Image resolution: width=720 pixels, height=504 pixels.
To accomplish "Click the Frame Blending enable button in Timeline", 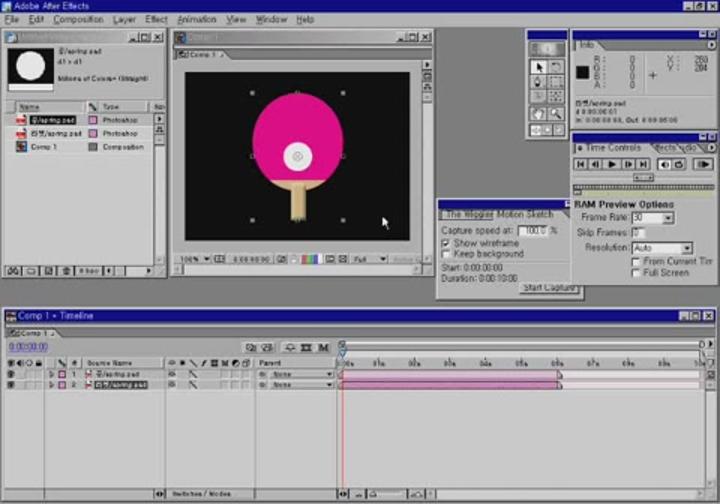I will (306, 347).
